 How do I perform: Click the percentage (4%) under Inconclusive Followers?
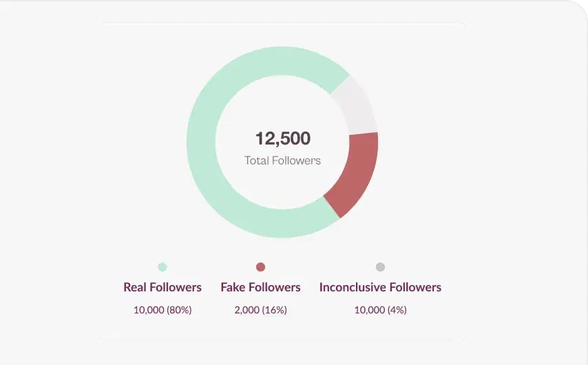pos(396,310)
